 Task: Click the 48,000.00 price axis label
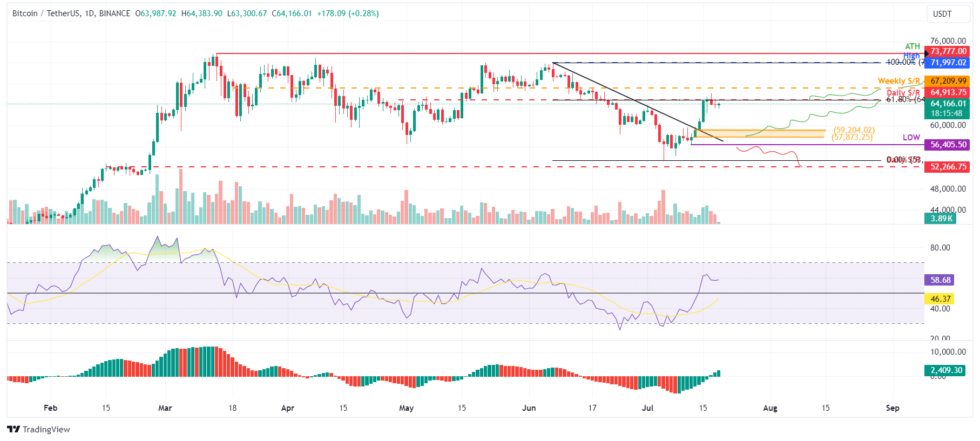pos(948,189)
